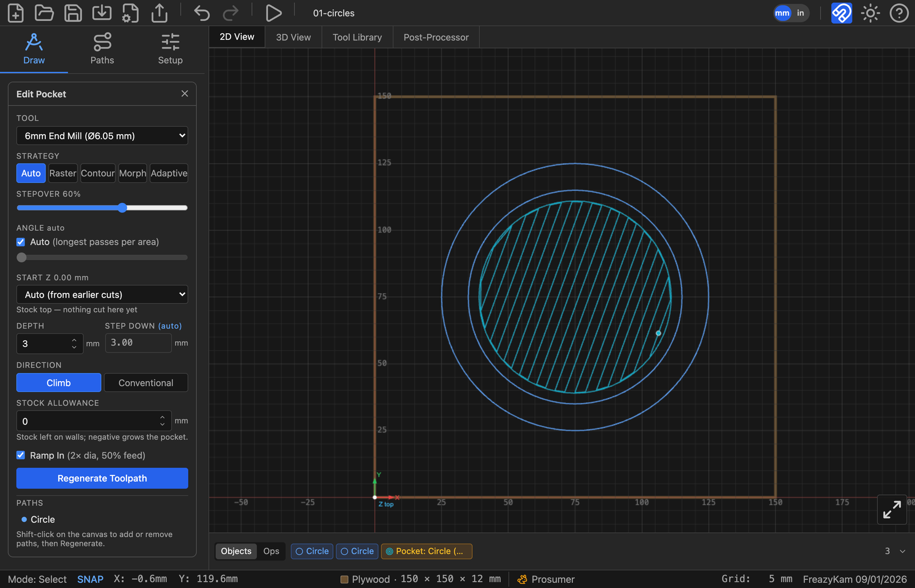Screen dimensions: 915x588
Task: Close the Edit Pocket panel
Action: [x=184, y=94]
